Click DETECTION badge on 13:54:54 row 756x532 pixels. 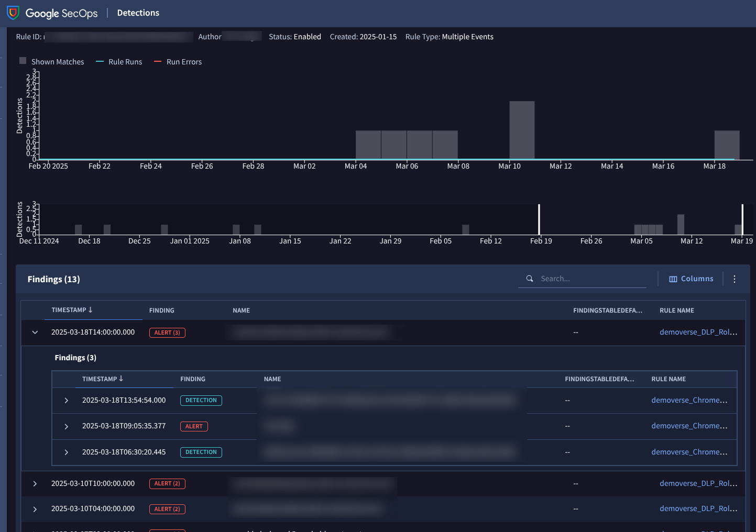(201, 401)
